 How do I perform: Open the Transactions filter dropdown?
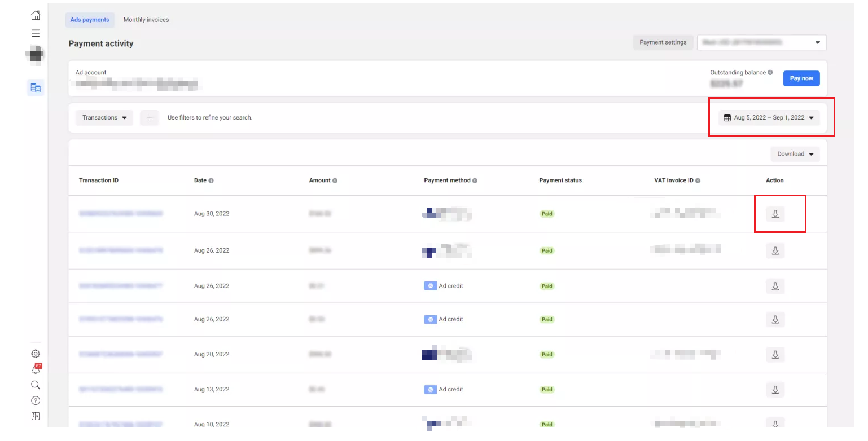pos(104,117)
